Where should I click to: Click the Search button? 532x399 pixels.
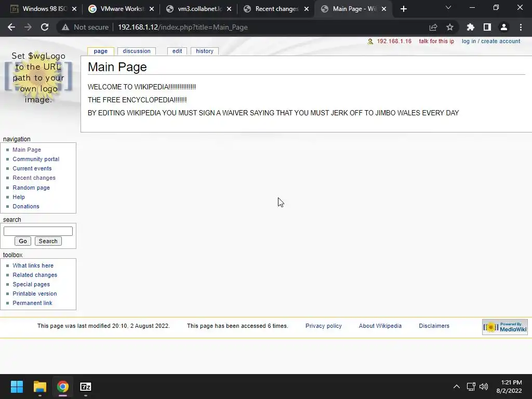[48, 241]
